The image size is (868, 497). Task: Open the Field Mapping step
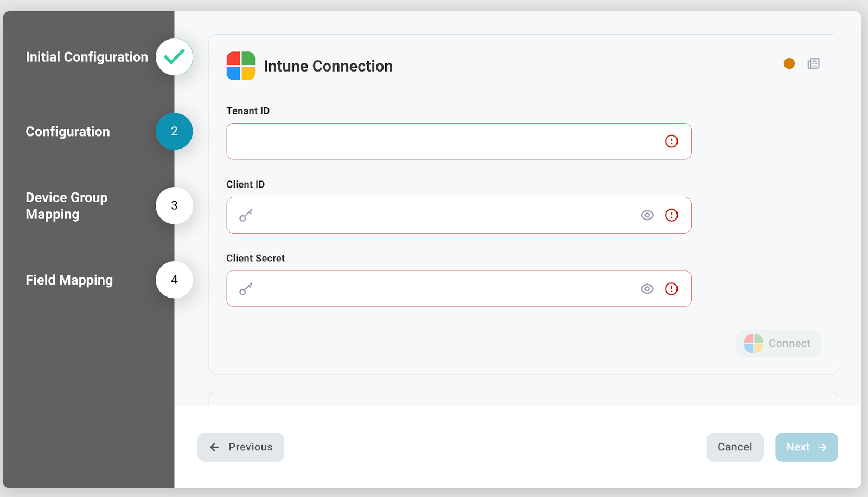pos(69,280)
